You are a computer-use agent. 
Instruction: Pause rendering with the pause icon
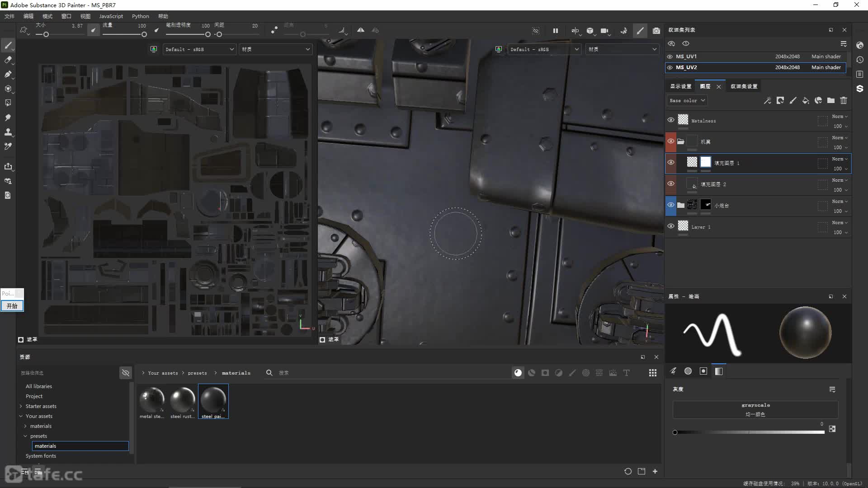[556, 31]
